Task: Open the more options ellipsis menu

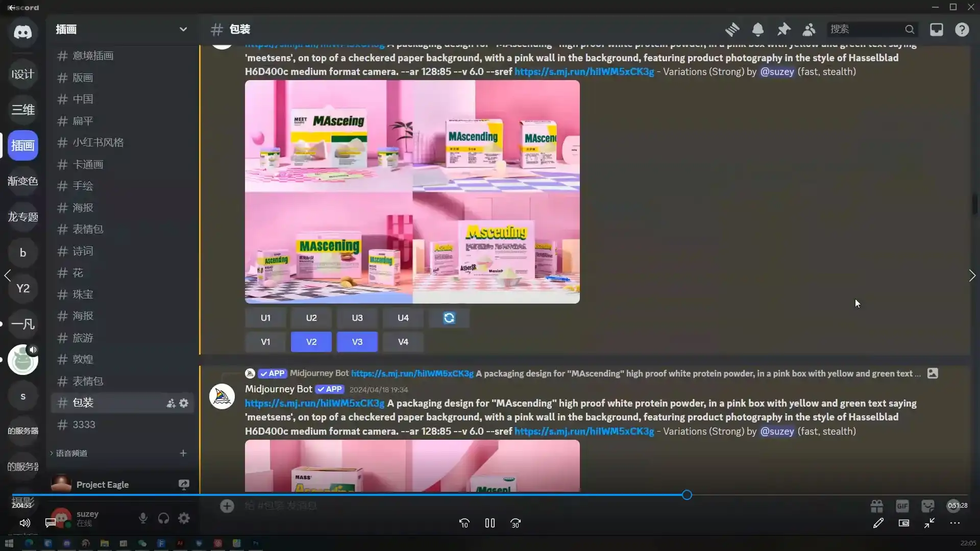Action: (x=954, y=523)
